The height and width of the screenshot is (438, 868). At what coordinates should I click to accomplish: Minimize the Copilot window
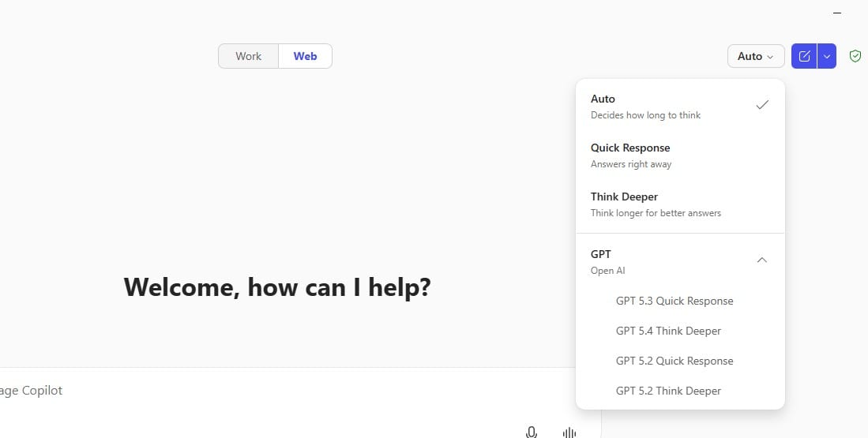(x=838, y=13)
